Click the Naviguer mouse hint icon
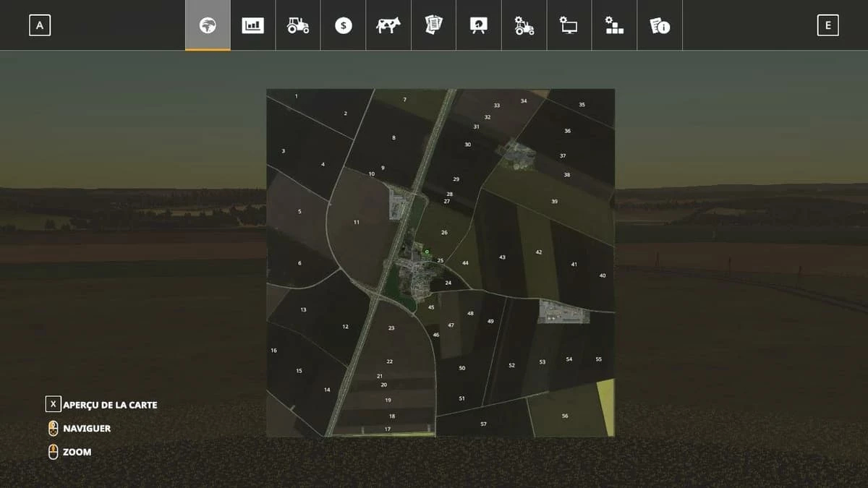The width and height of the screenshot is (868, 488). (x=53, y=428)
